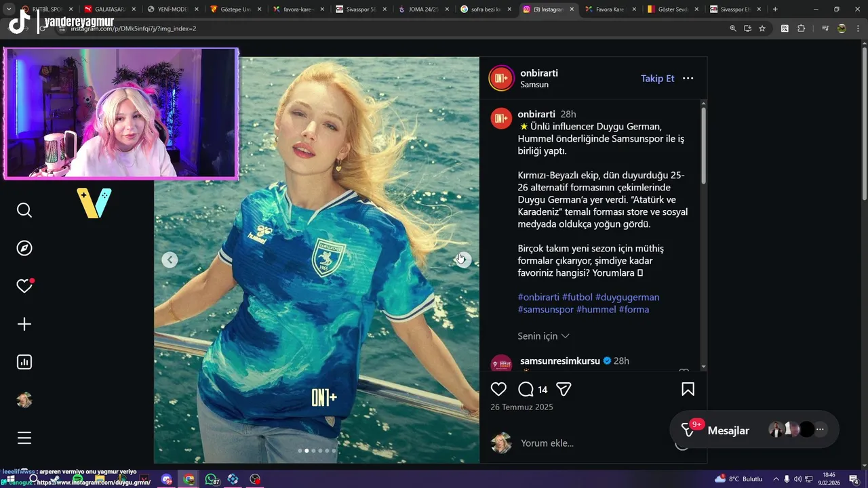The image size is (868, 488).
Task: Open media controls icon in toolbar
Action: click(x=825, y=28)
